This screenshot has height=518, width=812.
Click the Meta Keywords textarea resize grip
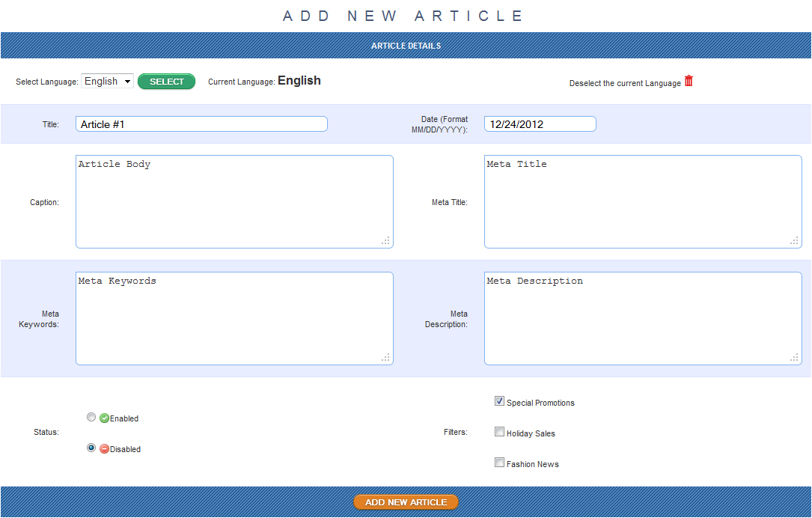(385, 357)
